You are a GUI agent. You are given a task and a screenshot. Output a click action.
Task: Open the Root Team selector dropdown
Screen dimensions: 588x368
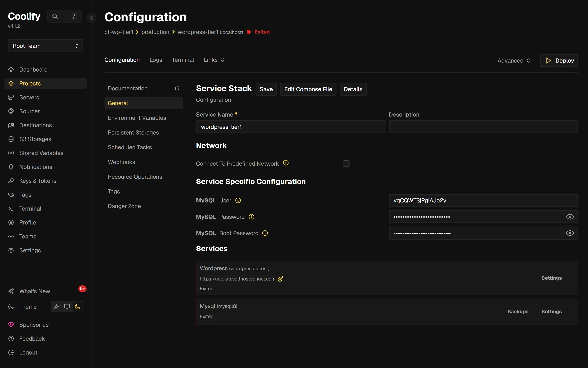(x=46, y=46)
